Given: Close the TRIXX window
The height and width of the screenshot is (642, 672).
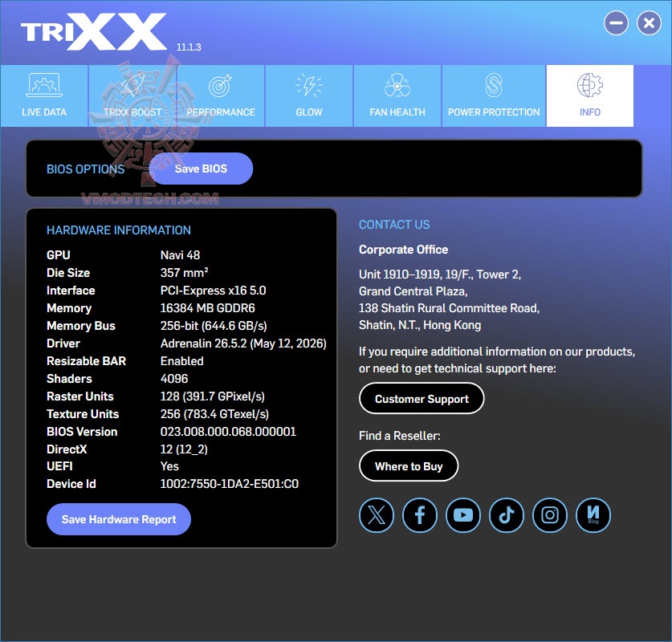Looking at the screenshot, I should pyautogui.click(x=649, y=23).
